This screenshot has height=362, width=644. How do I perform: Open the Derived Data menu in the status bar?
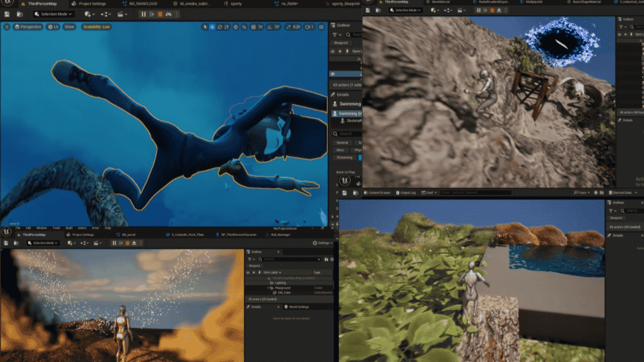click(623, 193)
